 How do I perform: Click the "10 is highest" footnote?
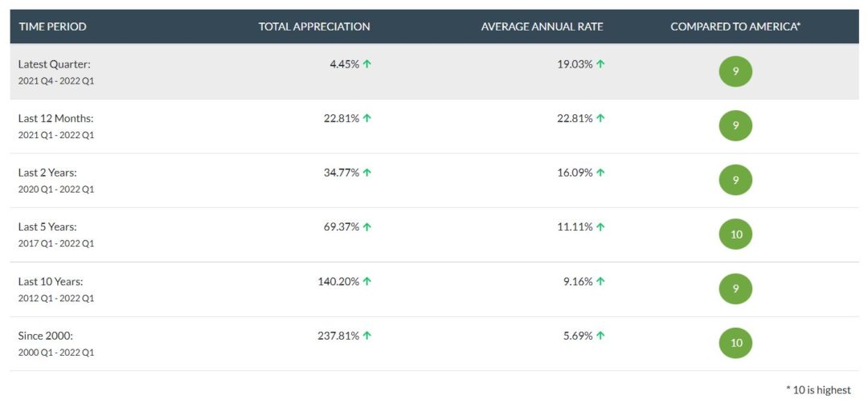point(818,390)
